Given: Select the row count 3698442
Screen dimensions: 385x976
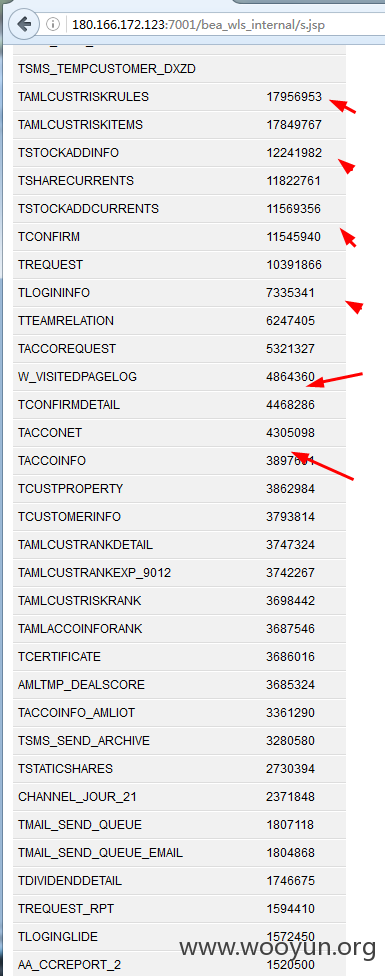Looking at the screenshot, I should [290, 601].
